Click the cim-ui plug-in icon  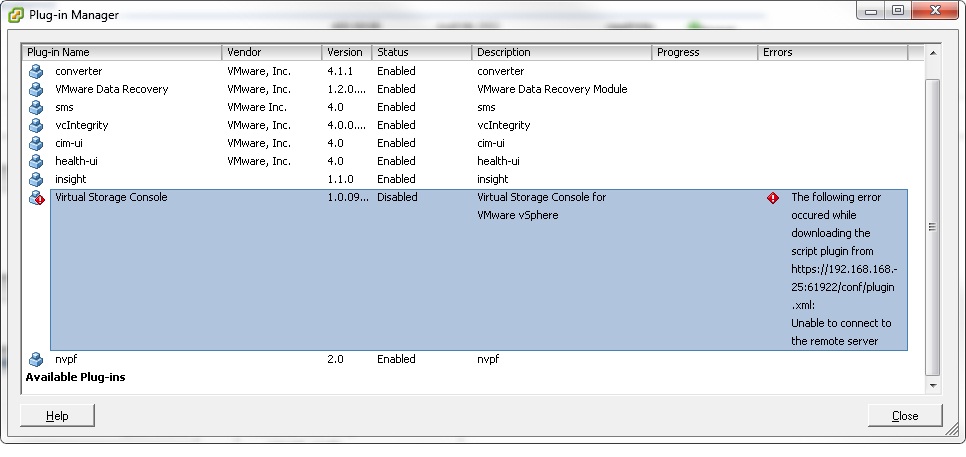(36, 143)
